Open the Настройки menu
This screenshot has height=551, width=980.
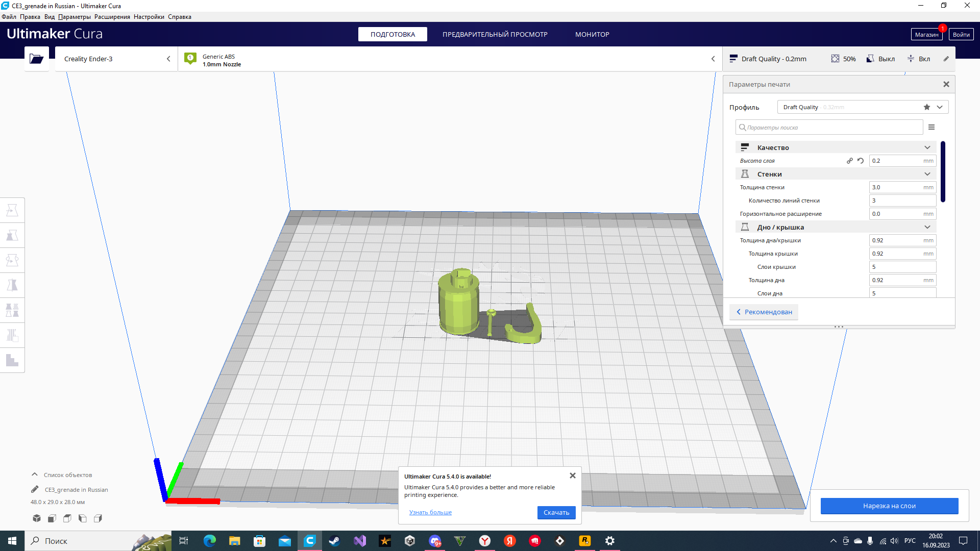tap(149, 17)
